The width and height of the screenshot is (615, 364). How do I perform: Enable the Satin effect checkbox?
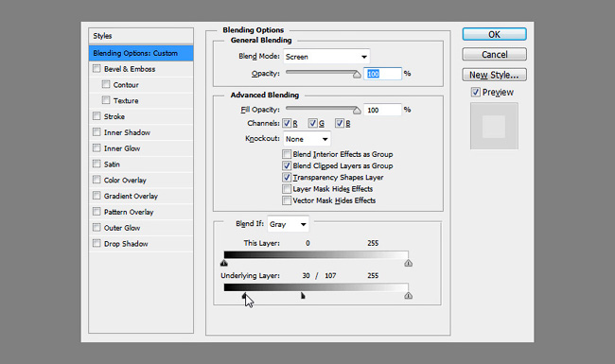point(97,164)
